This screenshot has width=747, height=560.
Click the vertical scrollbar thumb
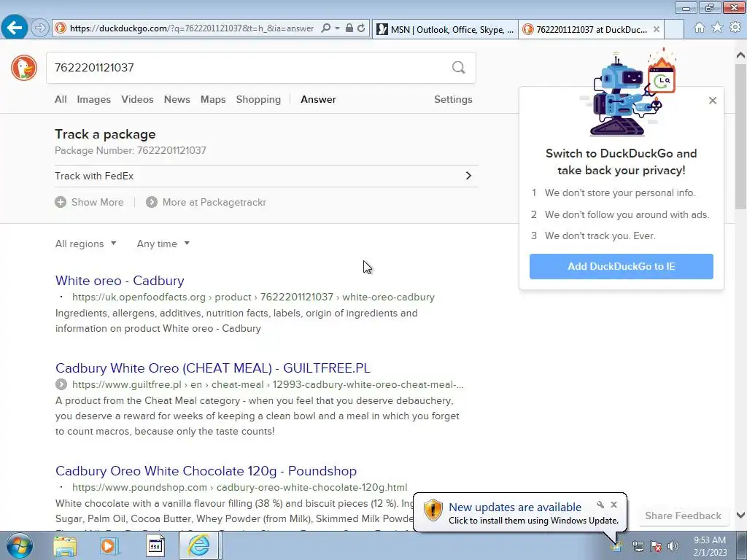740,136
